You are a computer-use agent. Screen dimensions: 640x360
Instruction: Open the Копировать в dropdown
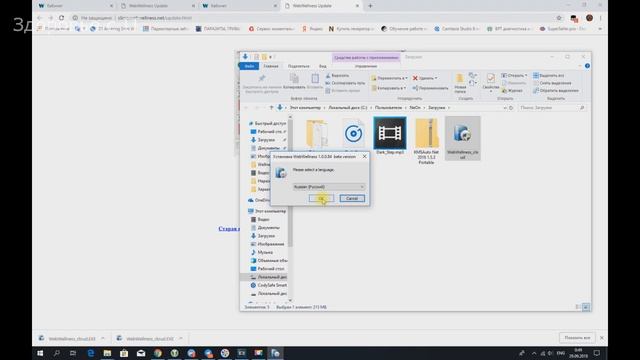click(388, 88)
